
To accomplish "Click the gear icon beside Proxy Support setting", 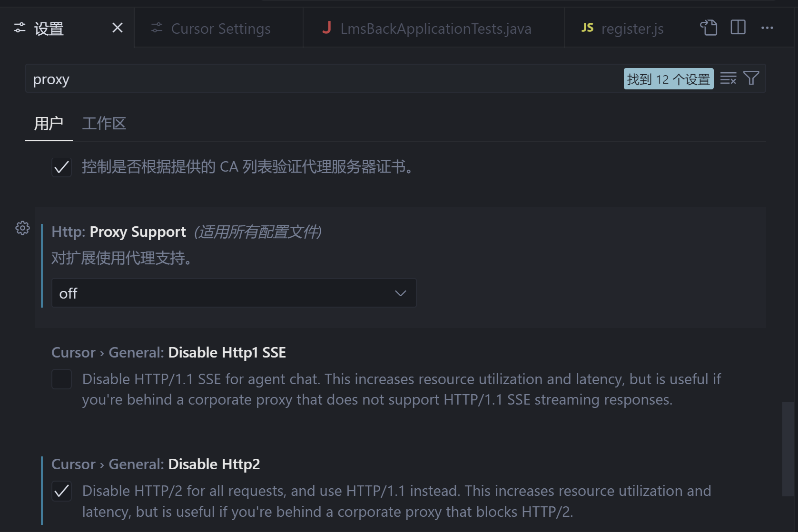I will pyautogui.click(x=22, y=228).
